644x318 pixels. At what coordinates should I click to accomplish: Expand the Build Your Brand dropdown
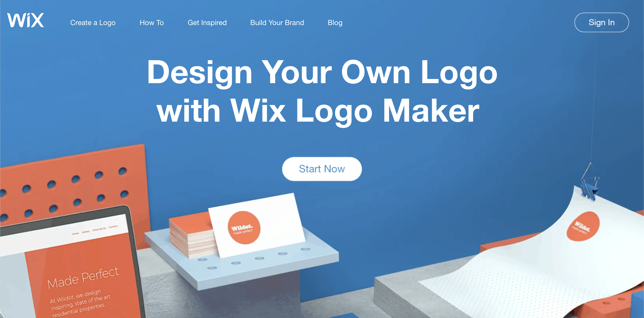coord(278,22)
